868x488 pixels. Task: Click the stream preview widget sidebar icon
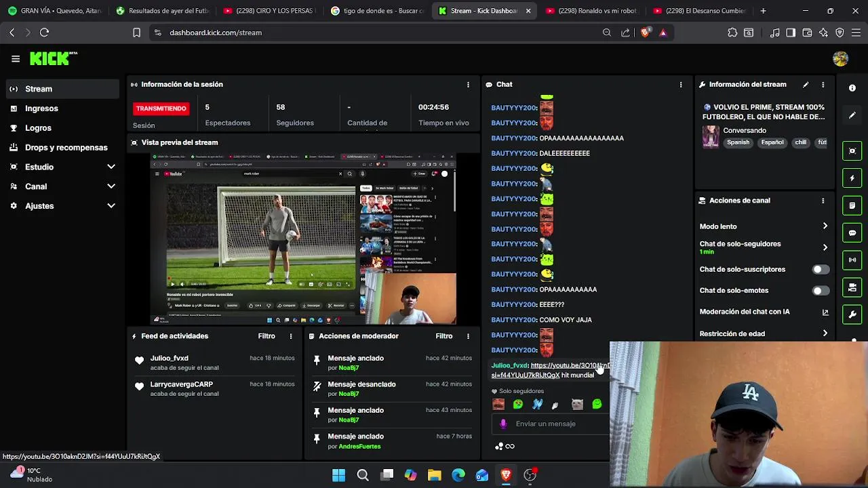pyautogui.click(x=852, y=150)
